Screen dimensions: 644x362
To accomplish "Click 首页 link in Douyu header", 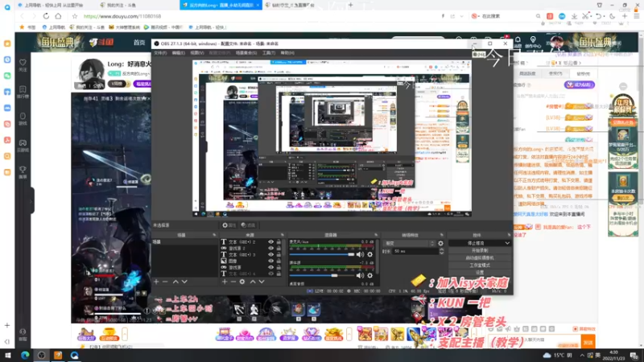I will point(139,43).
